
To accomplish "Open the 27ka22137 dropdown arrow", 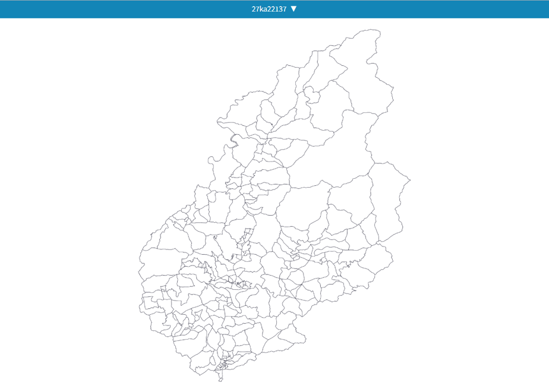I will pos(294,9).
